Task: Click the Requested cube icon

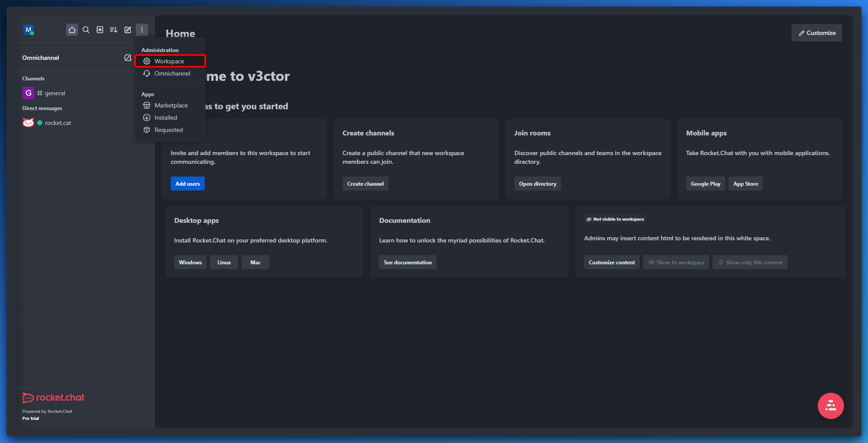Action: (x=147, y=130)
